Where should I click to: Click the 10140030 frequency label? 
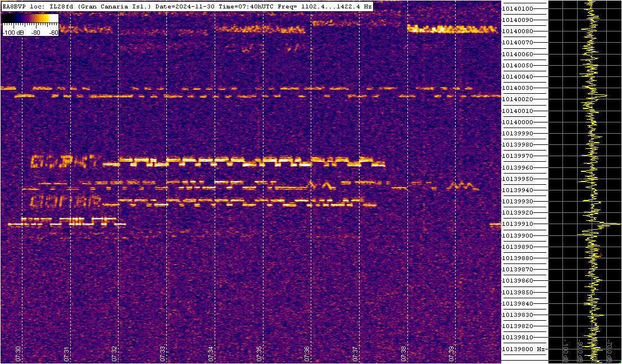(x=517, y=88)
